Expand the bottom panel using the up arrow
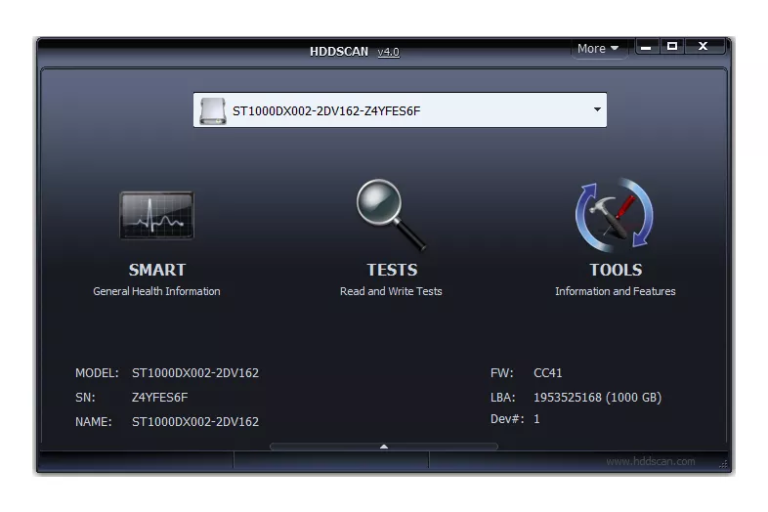 point(383,447)
